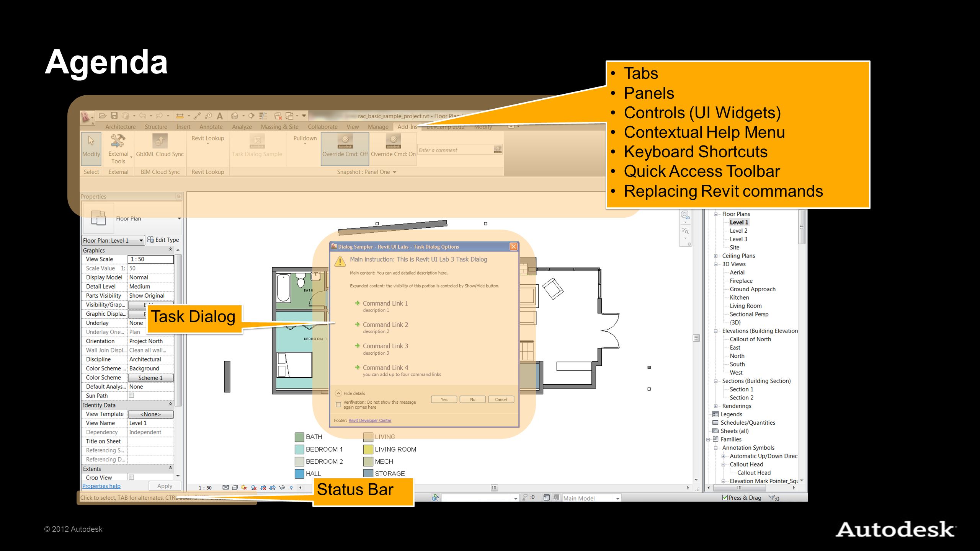The width and height of the screenshot is (980, 551).
Task: Select the Tag by Category icon
Action: 209,116
